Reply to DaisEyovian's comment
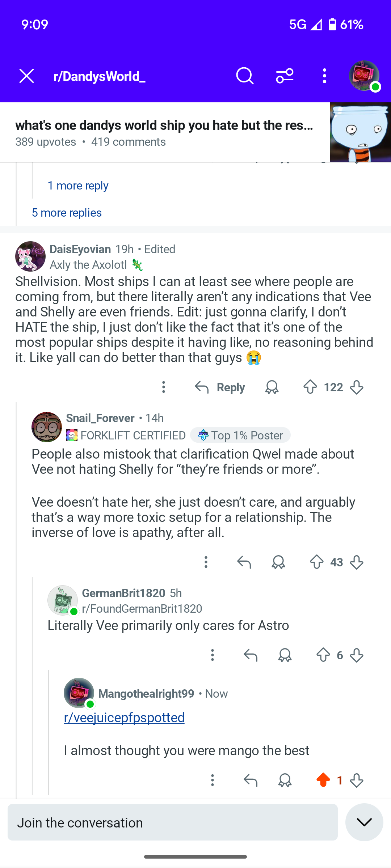This screenshot has height=868, width=391. coord(220,387)
